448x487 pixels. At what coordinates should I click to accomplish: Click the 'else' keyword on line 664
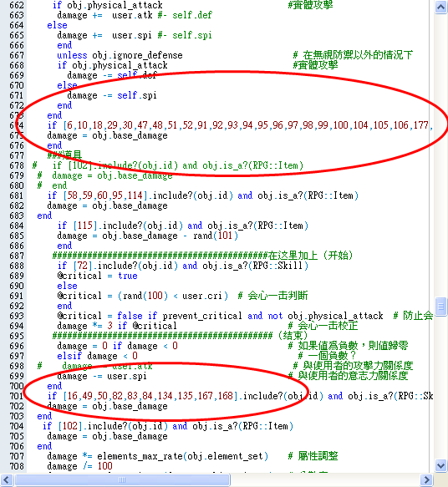[57, 25]
